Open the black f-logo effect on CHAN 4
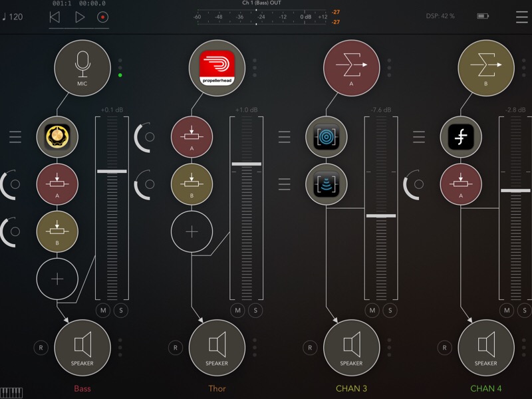The width and height of the screenshot is (532, 399). pyautogui.click(x=460, y=137)
